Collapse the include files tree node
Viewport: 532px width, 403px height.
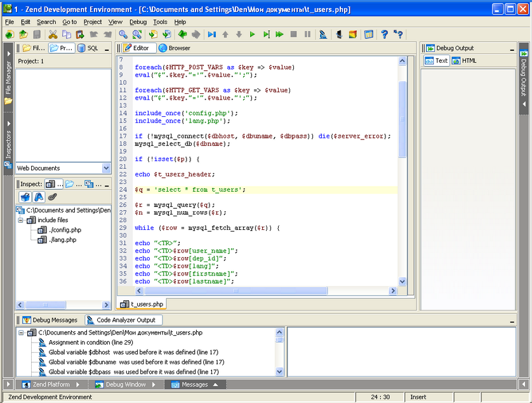[x=21, y=220]
